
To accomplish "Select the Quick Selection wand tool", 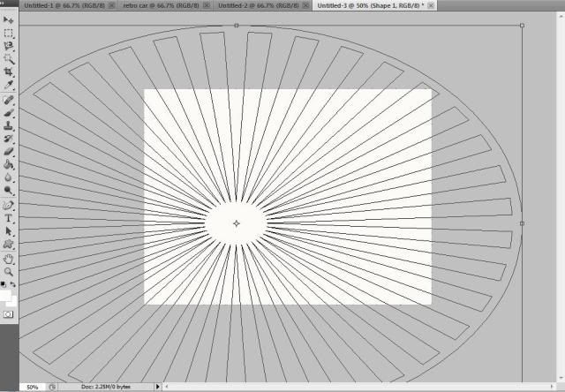I will coord(8,59).
